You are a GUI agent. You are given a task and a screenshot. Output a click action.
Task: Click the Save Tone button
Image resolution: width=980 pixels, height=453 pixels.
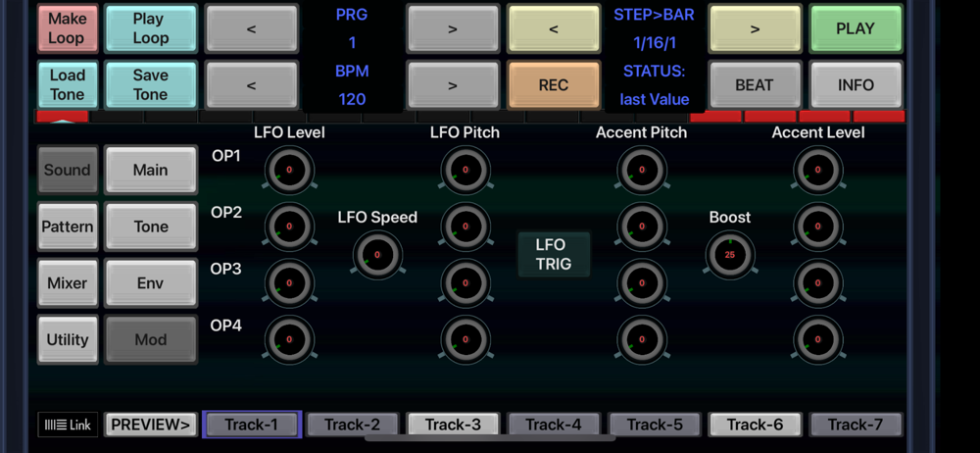pos(151,85)
